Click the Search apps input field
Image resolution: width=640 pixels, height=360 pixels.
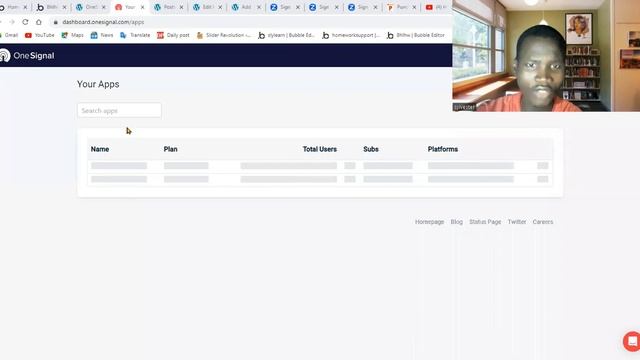tap(119, 111)
